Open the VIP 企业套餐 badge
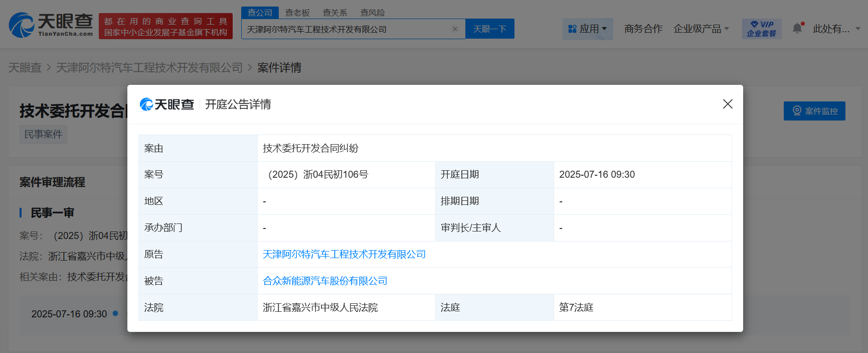The width and height of the screenshot is (868, 353). point(762,29)
